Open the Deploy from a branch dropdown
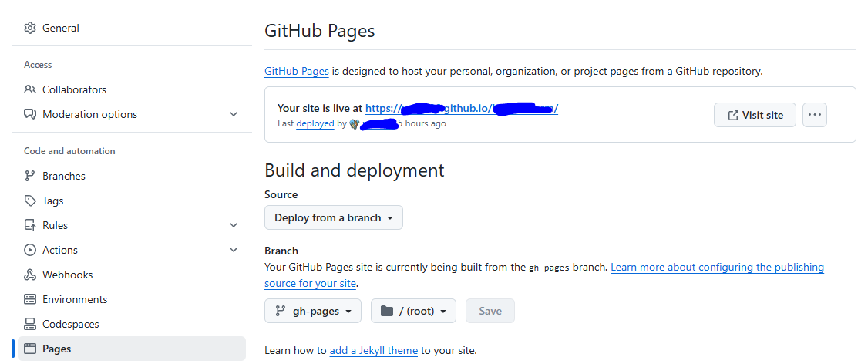Viewport: 868px width, 364px height. [334, 217]
